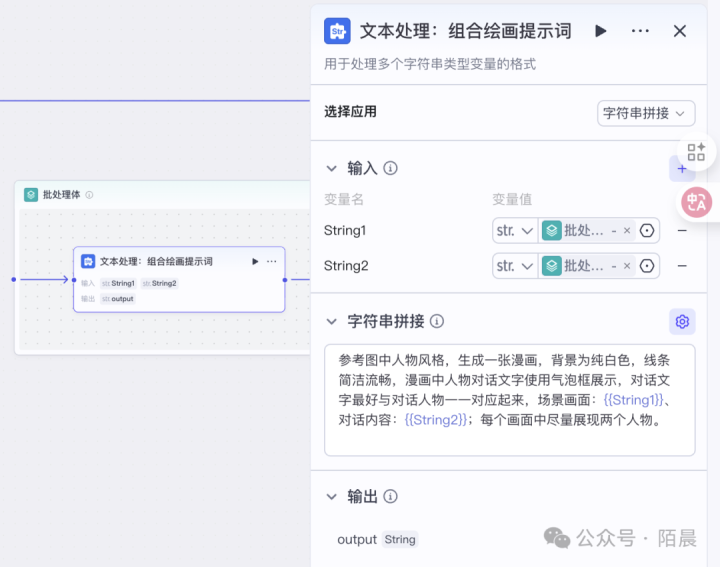Clear the String1 variable reference with x
The image size is (720, 567).
[627, 231]
